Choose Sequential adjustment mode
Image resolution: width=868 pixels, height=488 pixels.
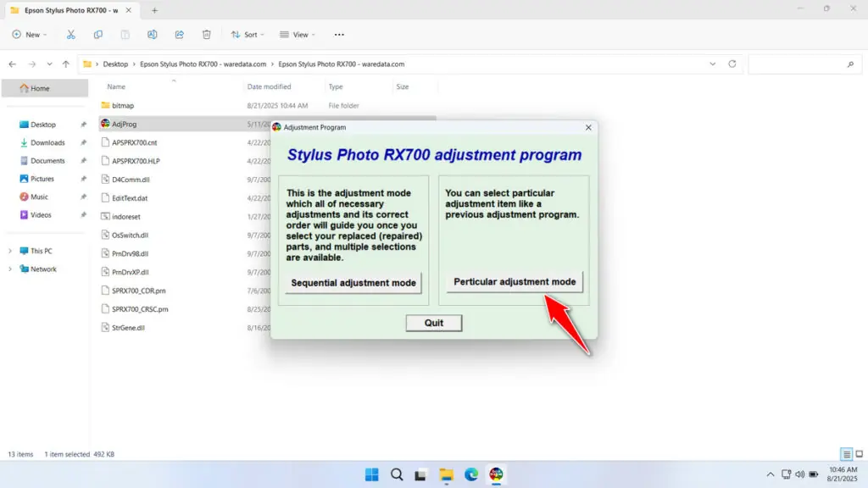[353, 283]
